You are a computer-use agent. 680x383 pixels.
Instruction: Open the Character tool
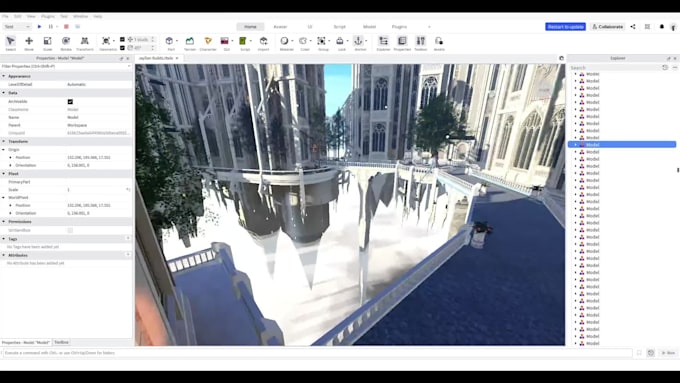tap(208, 43)
